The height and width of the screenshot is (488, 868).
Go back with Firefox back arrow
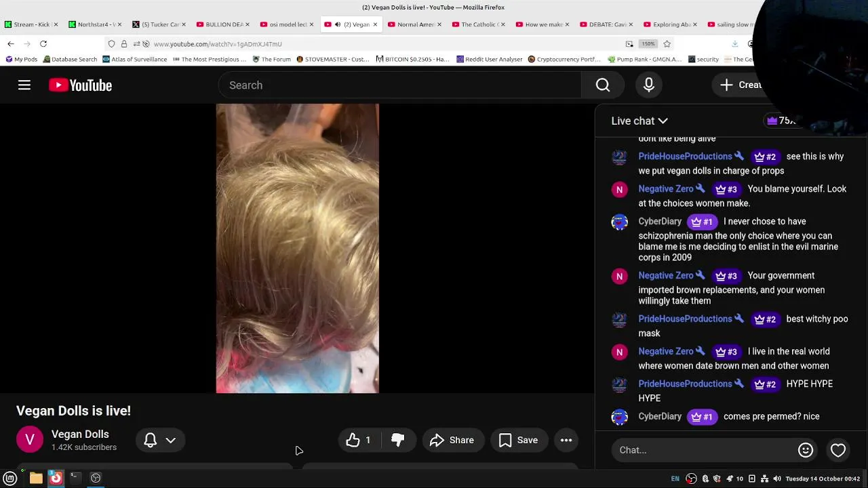pos(11,43)
